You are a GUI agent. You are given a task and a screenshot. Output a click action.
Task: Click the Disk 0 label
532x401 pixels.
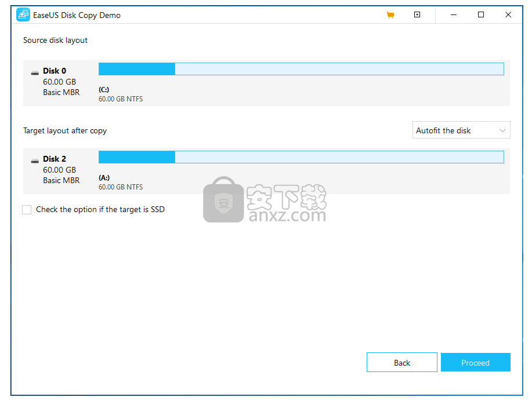click(x=55, y=71)
